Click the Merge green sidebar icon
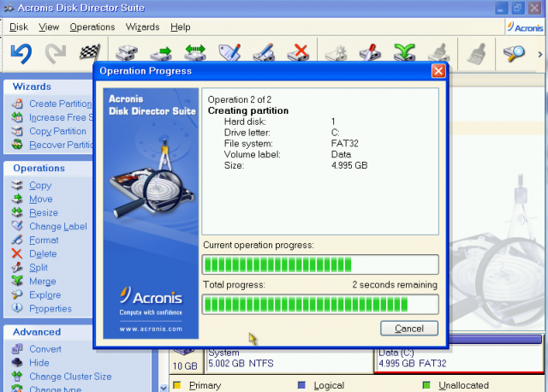Screen dimensions: 548x392 coord(17,281)
